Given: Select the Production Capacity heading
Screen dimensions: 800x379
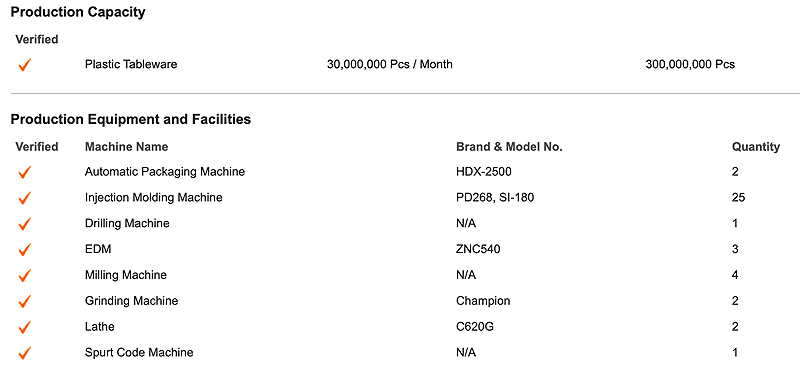Looking at the screenshot, I should [78, 12].
